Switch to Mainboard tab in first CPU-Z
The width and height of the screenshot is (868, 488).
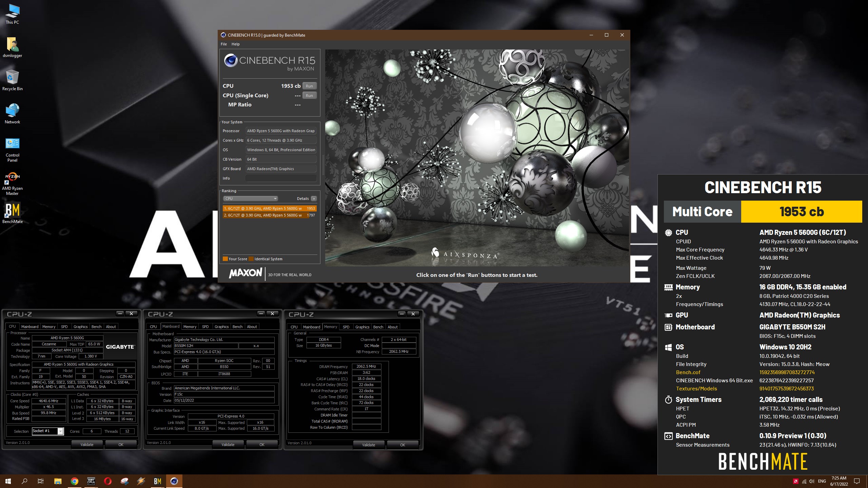[x=29, y=327]
